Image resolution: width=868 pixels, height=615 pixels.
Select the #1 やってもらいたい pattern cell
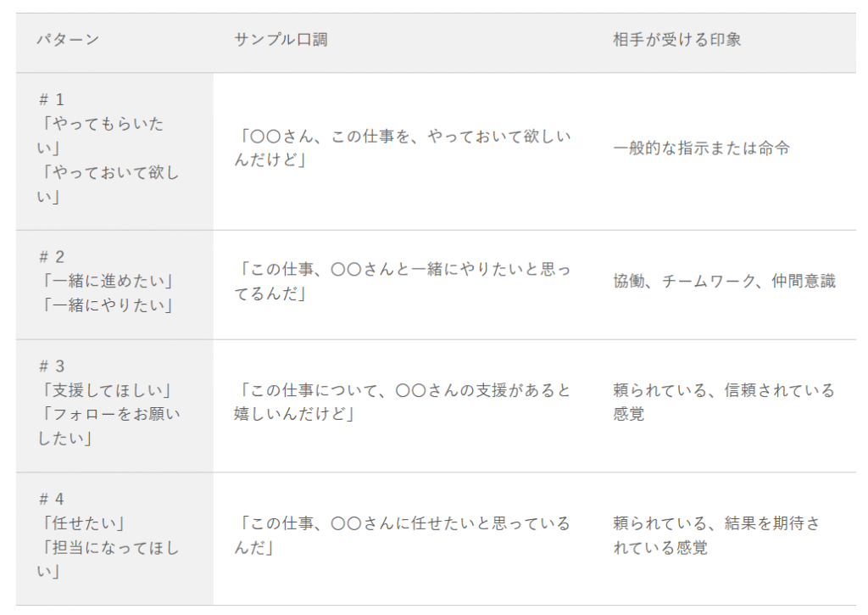coord(114,151)
